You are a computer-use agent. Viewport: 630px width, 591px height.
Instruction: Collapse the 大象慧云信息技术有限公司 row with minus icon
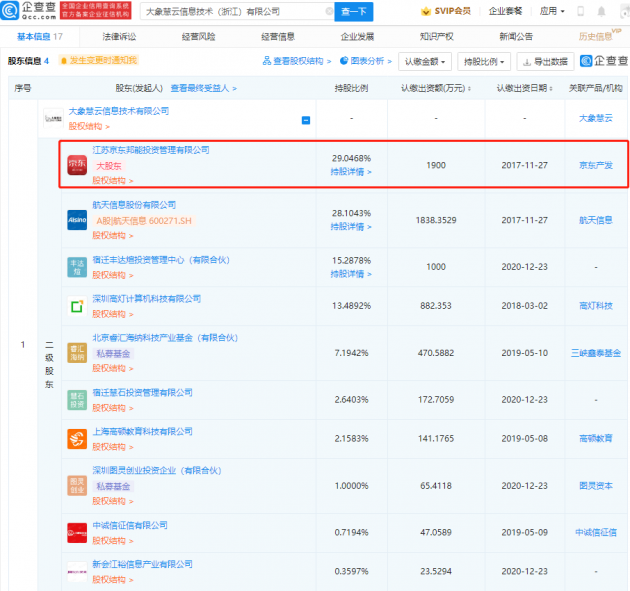306,120
